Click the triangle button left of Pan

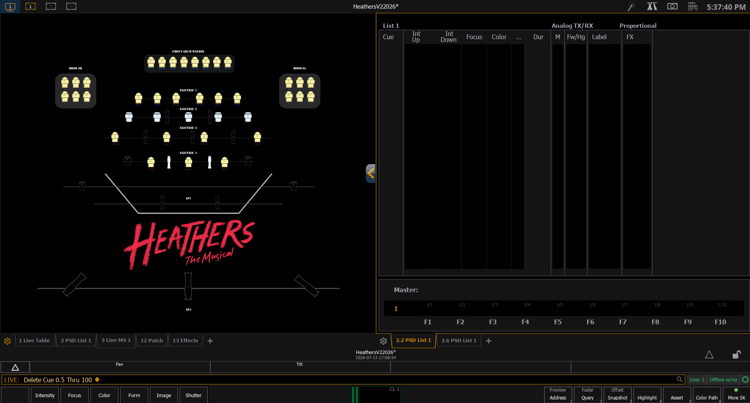click(x=15, y=367)
